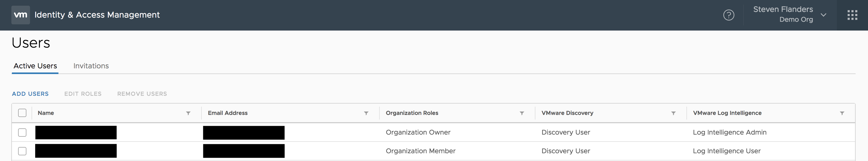Open the help question mark icon
The height and width of the screenshot is (161, 868).
729,15
